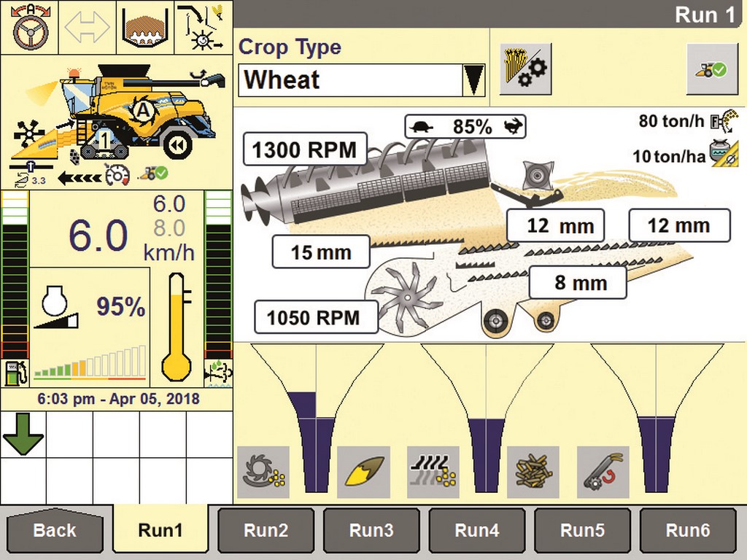
Task: Click the right loss funnel gauge
Action: [656, 418]
